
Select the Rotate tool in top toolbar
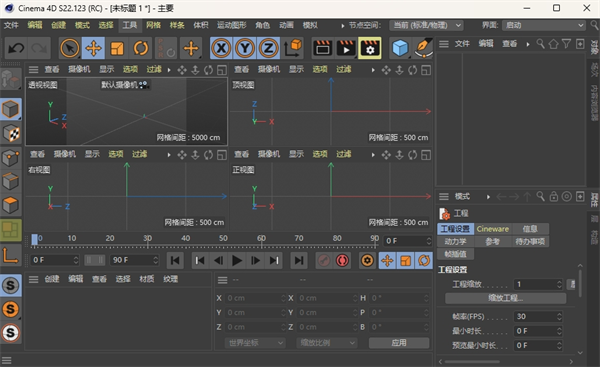[x=141, y=48]
